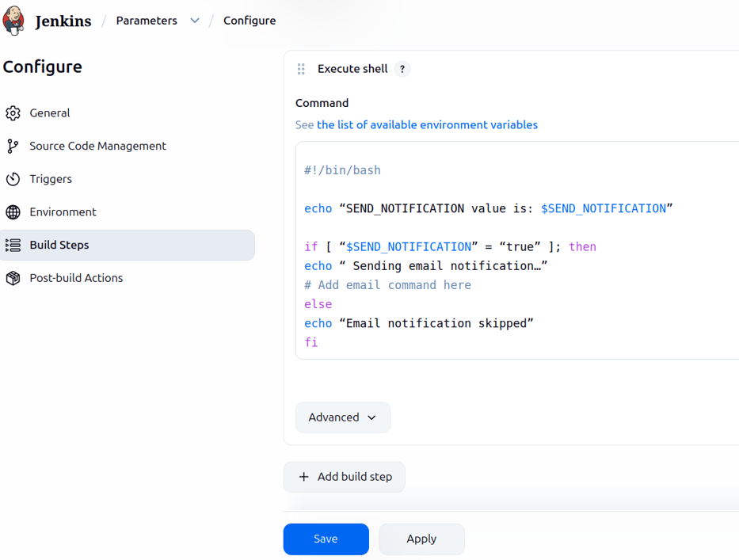Viewport: 739px width, 560px height.
Task: Open Post-build Actions via the package icon
Action: tap(13, 278)
